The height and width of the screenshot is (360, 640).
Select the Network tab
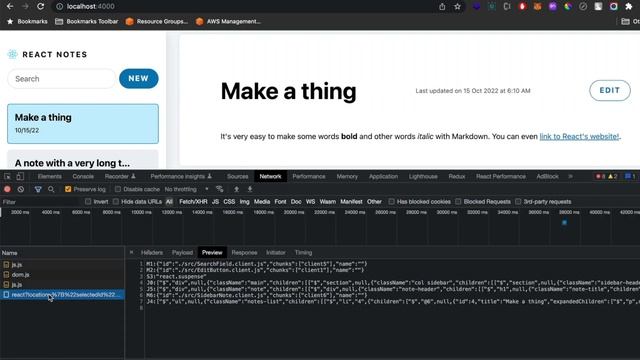click(x=270, y=176)
